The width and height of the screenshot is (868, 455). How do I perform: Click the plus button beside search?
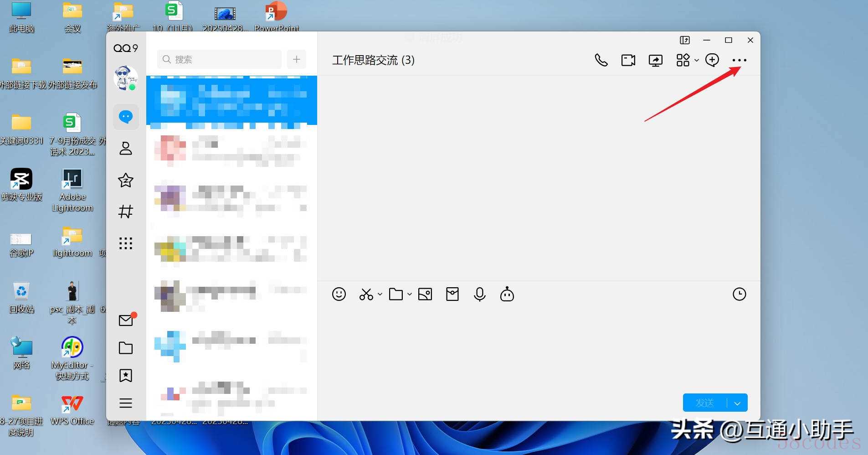296,59
